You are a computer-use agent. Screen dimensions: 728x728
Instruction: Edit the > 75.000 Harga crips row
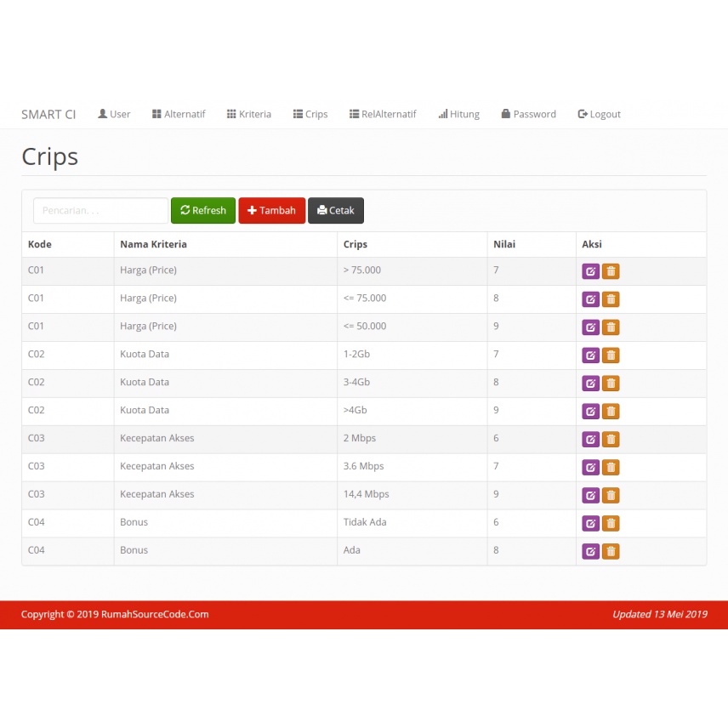point(590,271)
